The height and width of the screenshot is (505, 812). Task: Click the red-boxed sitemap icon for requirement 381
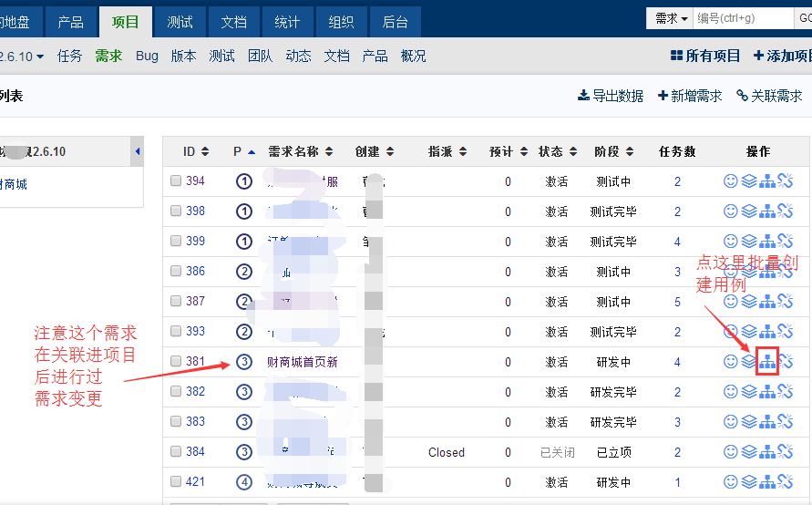pos(767,361)
